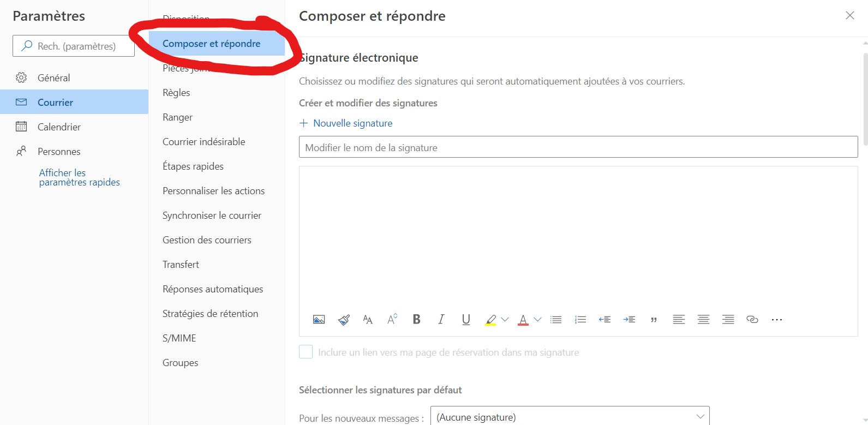Open more formatting options ellipsis
868x425 pixels.
pyautogui.click(x=777, y=320)
